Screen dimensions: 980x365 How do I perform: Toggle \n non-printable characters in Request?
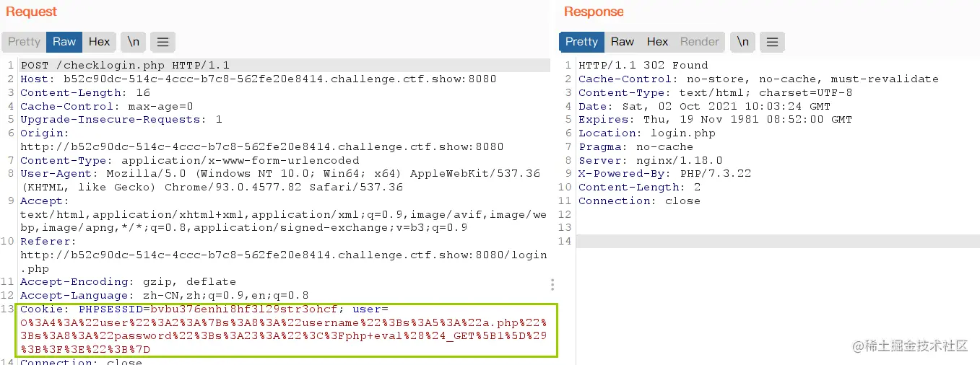[134, 42]
